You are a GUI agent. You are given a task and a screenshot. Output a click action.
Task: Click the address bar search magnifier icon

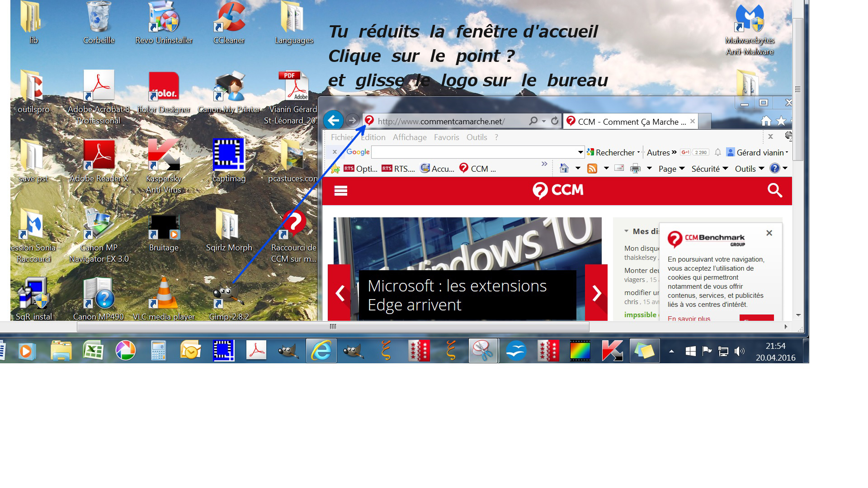pyautogui.click(x=533, y=121)
